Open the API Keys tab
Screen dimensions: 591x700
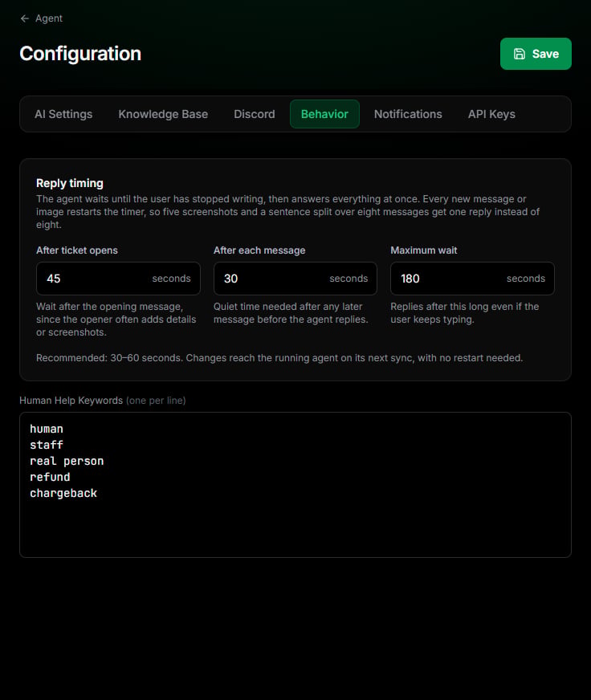pyautogui.click(x=491, y=114)
